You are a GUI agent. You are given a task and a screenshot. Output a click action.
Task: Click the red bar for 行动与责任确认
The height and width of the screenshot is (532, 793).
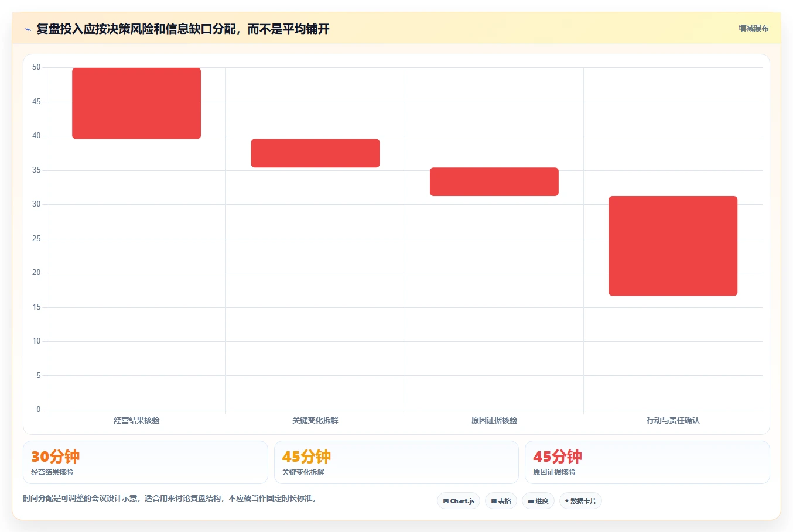tap(673, 246)
